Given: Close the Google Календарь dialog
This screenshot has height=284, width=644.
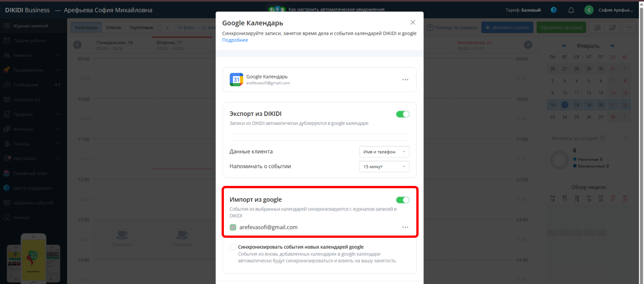Looking at the screenshot, I should coord(413,23).
